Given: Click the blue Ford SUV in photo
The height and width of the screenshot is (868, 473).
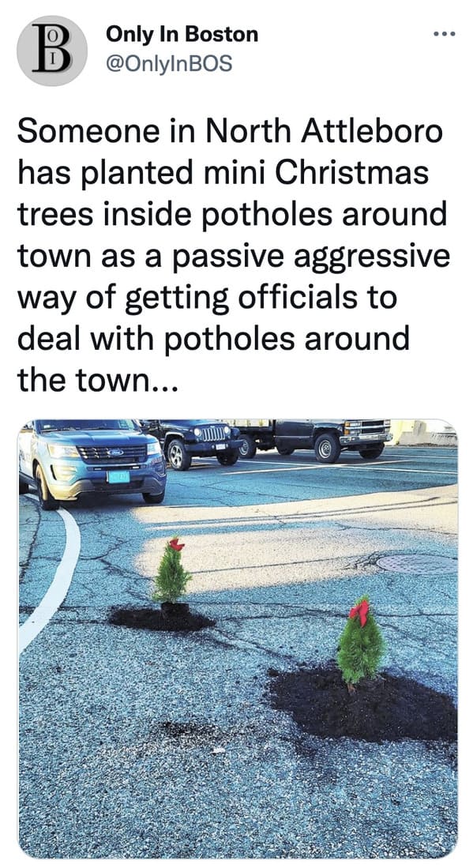Looking at the screenshot, I should click(92, 462).
